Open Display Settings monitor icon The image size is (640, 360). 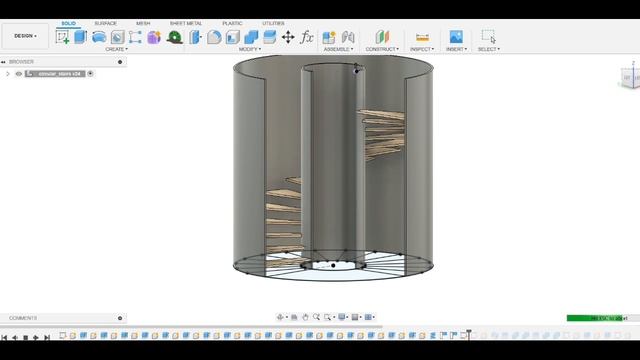(342, 317)
